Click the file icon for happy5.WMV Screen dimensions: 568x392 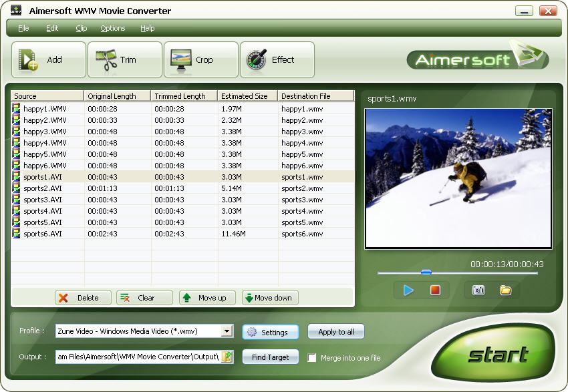(16, 154)
